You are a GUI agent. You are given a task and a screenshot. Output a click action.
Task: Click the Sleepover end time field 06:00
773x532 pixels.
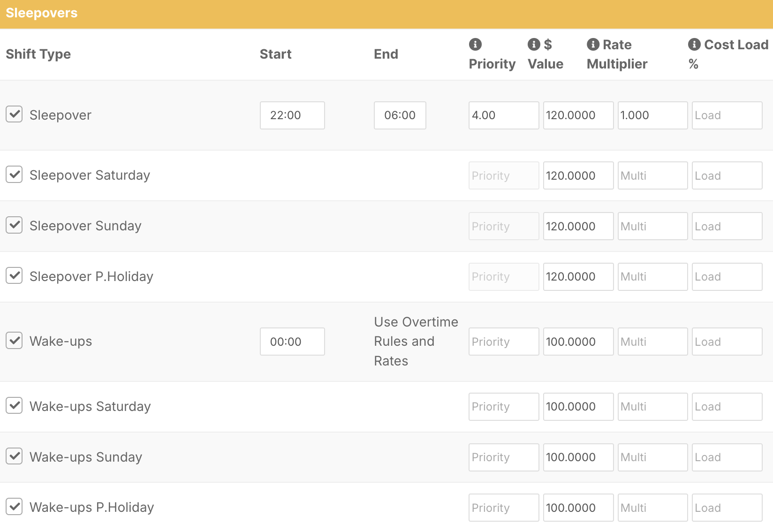400,115
